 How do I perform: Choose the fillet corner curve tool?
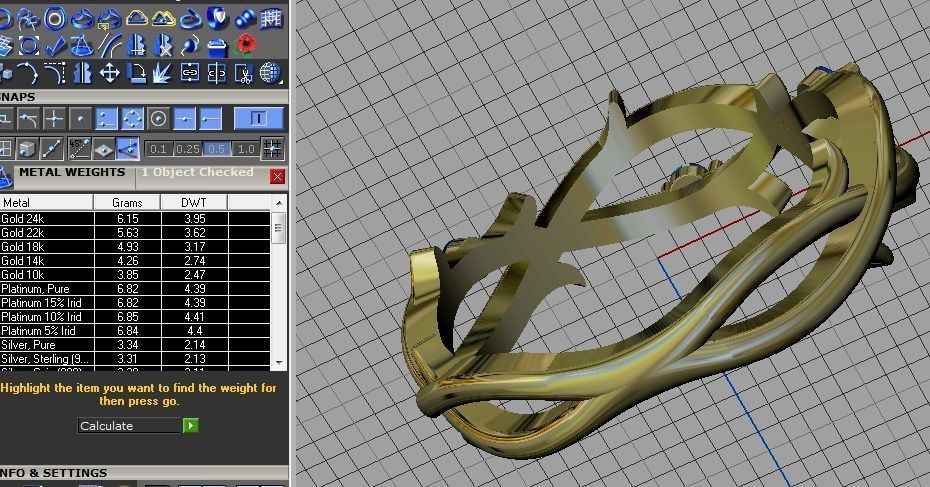[55, 73]
